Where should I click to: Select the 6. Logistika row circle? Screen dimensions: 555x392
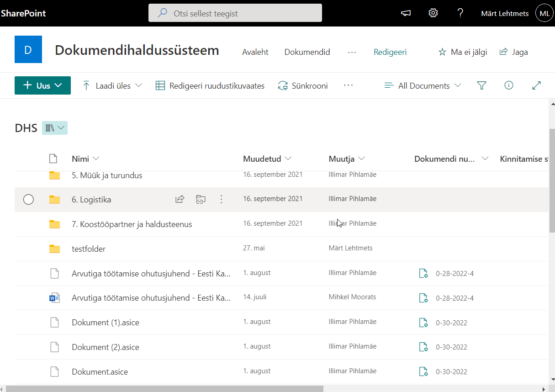coord(28,200)
